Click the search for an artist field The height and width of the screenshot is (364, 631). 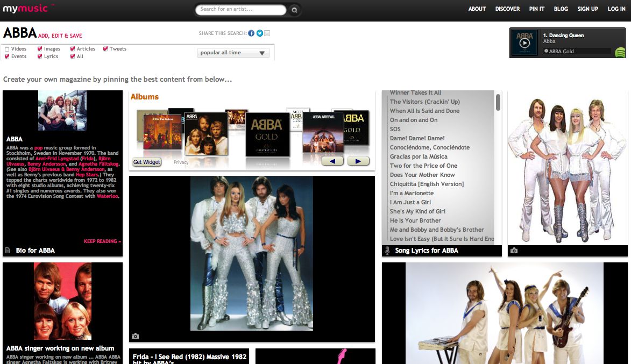[240, 9]
